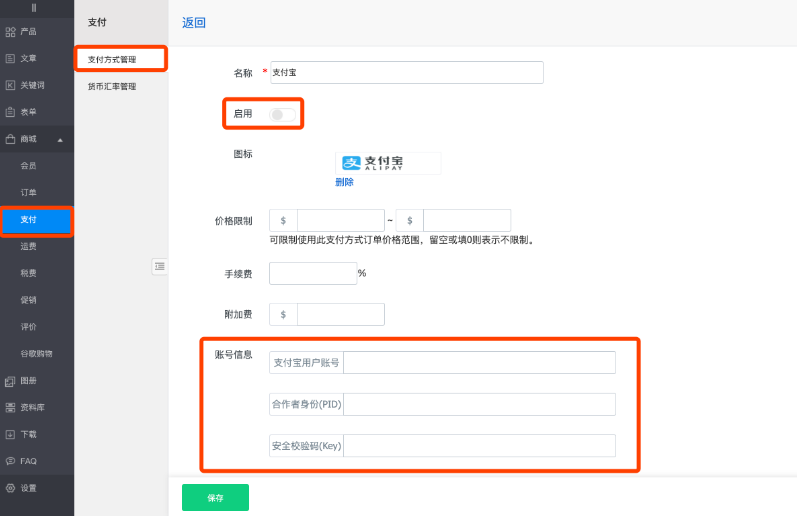Click the FAQ chat bubble icon
Viewport: 797px width, 516px height.
pos(10,461)
